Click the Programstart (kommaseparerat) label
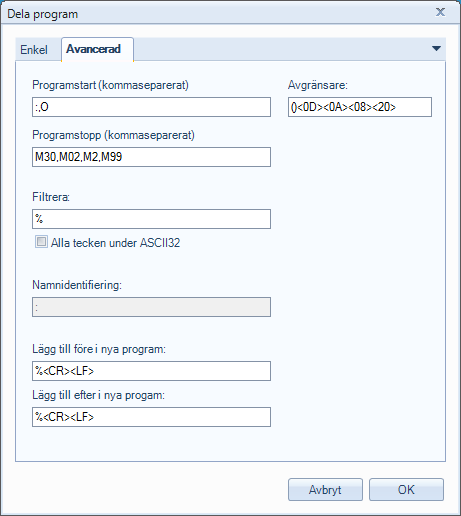 tap(110, 85)
